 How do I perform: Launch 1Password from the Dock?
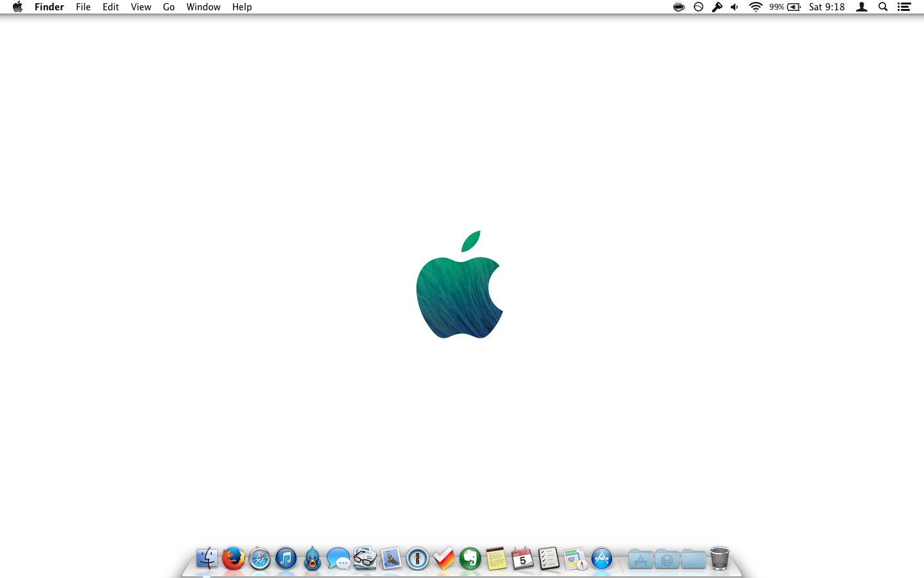click(x=418, y=559)
